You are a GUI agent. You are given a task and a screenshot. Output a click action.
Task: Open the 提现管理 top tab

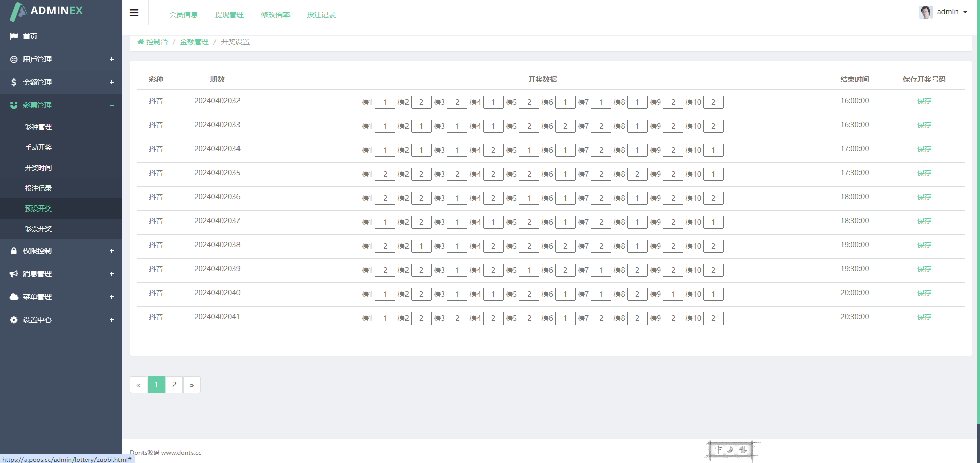coord(229,15)
